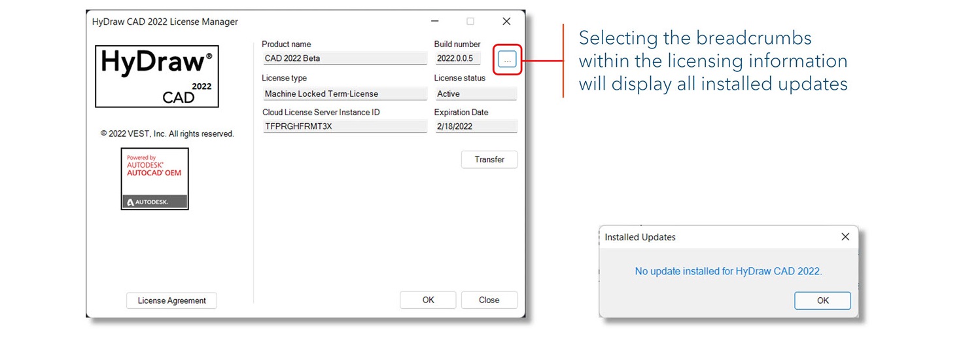The height and width of the screenshot is (347, 980).
Task: Confirm with OK in License Manager
Action: [428, 300]
